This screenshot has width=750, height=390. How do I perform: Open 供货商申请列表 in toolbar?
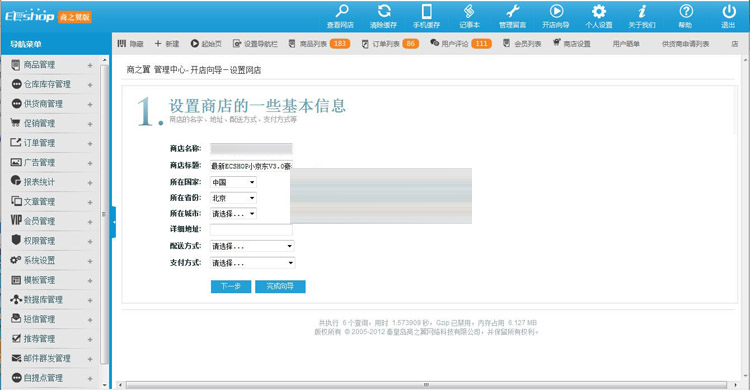pyautogui.click(x=685, y=44)
